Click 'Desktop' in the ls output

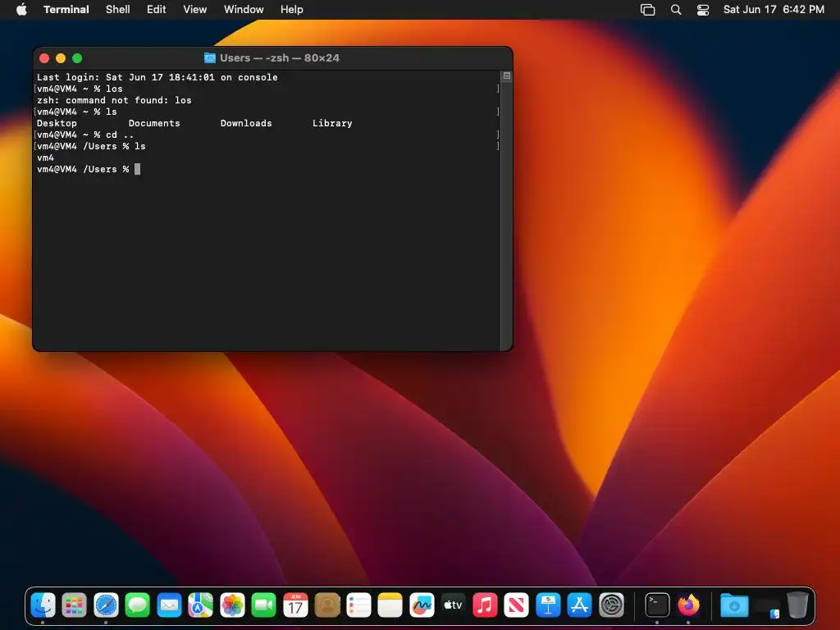(57, 123)
